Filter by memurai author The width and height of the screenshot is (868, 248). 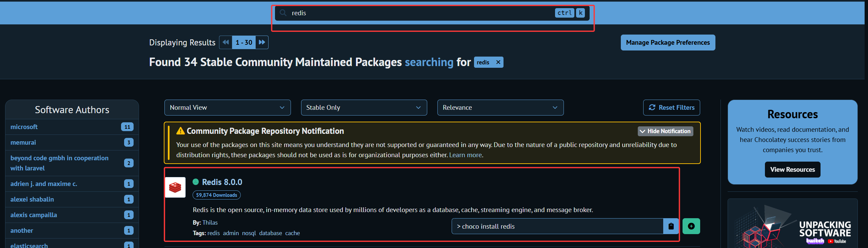pos(23,143)
